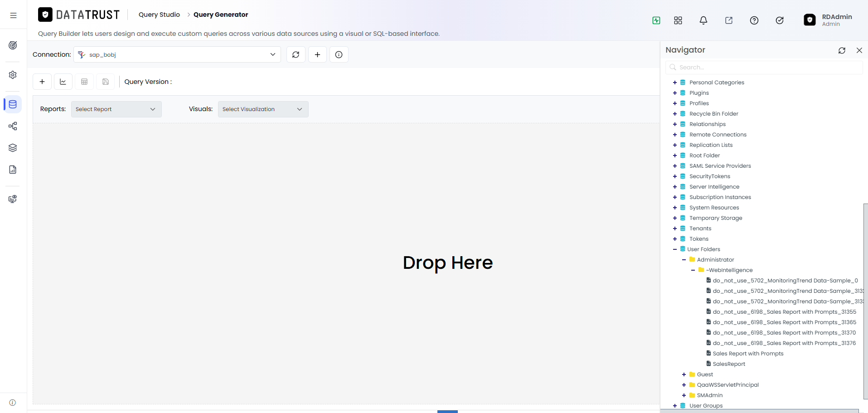868x413 pixels.
Task: Open the report document icon in sidebar
Action: 13,170
